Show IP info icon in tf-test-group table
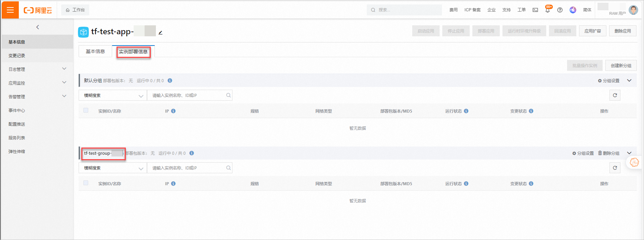The image size is (644, 240). [x=173, y=184]
